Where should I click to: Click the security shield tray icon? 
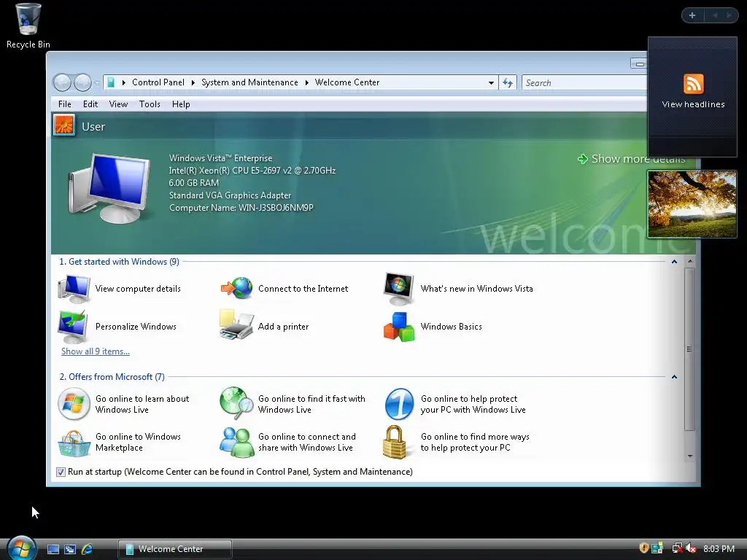[x=643, y=548]
